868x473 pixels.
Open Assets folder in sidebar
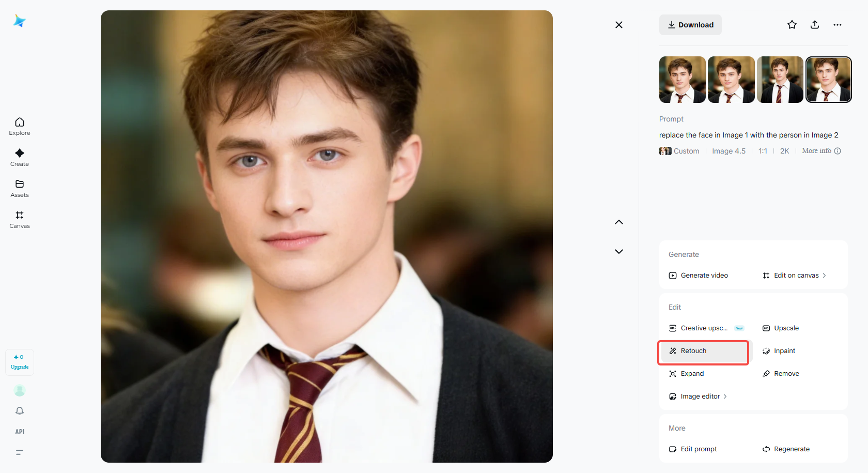[x=20, y=188]
